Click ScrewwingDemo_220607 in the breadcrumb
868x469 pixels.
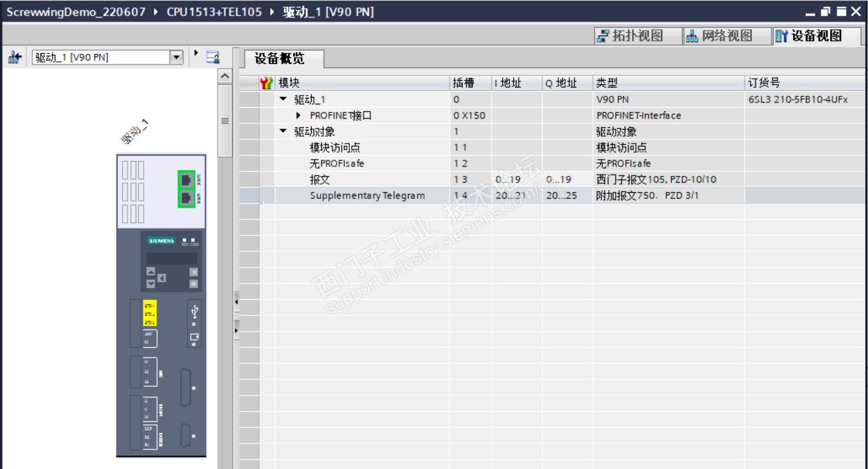76,12
